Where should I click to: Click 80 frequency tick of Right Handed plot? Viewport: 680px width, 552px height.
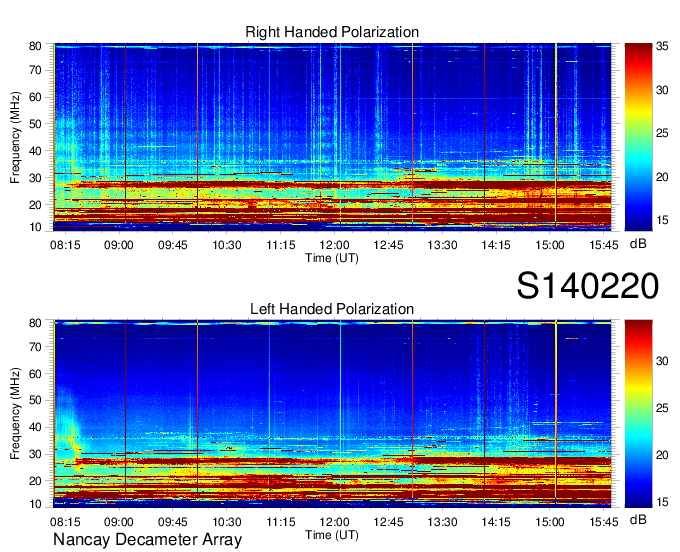[x=35, y=46]
